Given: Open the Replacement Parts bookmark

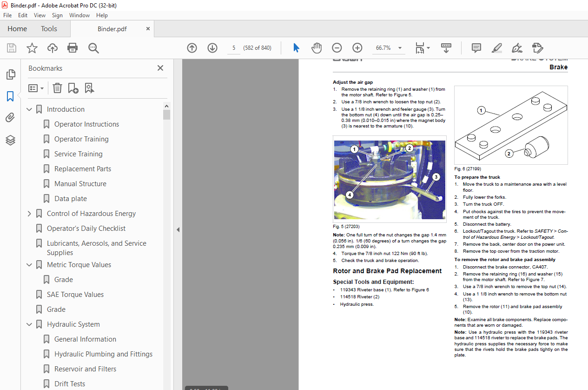Looking at the screenshot, I should click(83, 169).
